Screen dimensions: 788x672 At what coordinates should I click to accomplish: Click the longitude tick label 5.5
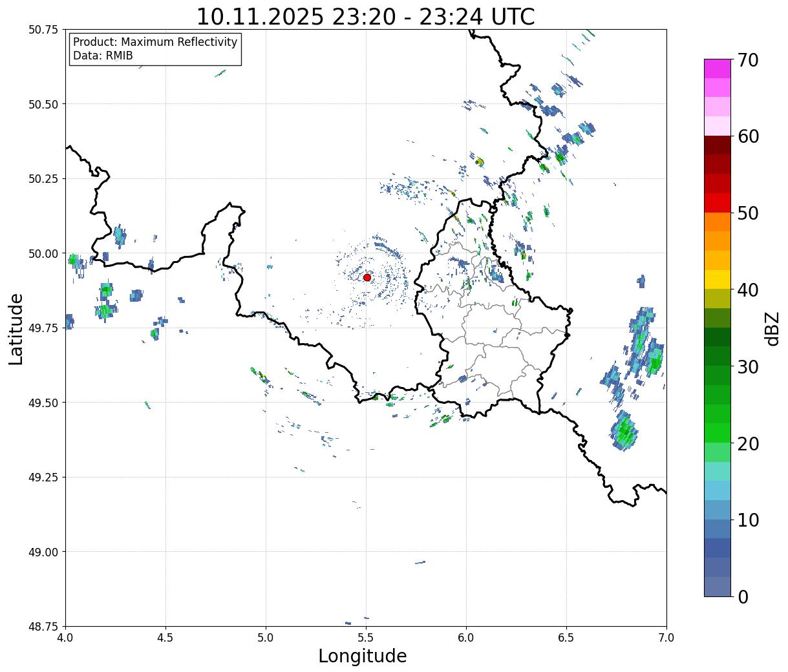366,638
